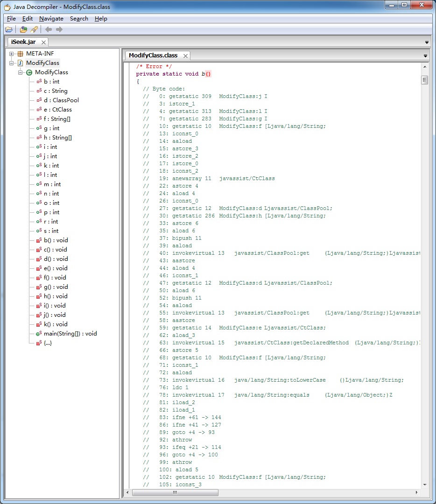This screenshot has width=436, height=504.
Task: Open the Edit menu
Action: click(28, 19)
